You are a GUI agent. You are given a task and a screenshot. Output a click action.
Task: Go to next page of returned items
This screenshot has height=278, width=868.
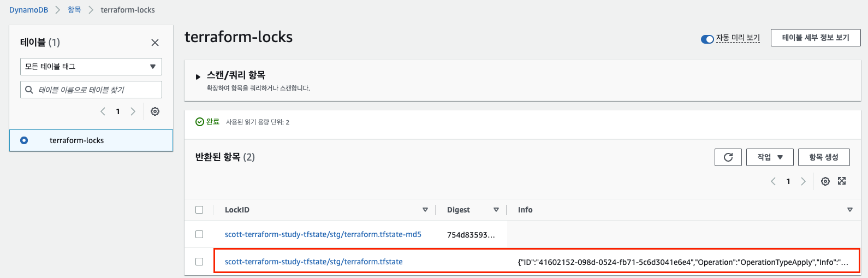[803, 181]
